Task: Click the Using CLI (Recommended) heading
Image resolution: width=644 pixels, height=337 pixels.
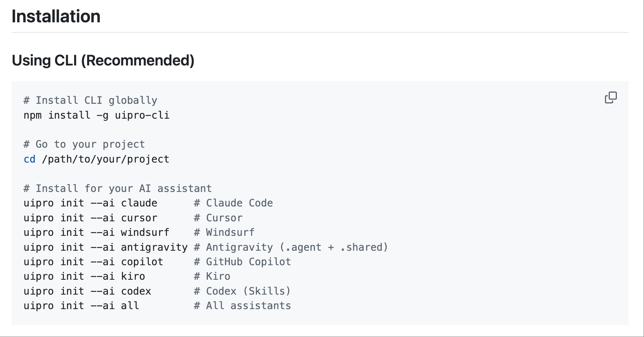Action: click(x=103, y=61)
